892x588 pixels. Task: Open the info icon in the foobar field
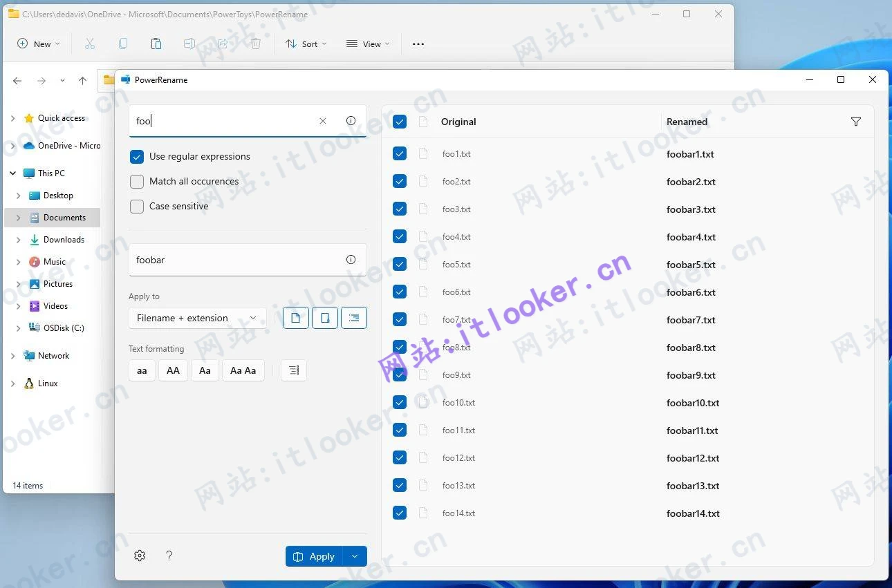pos(351,260)
